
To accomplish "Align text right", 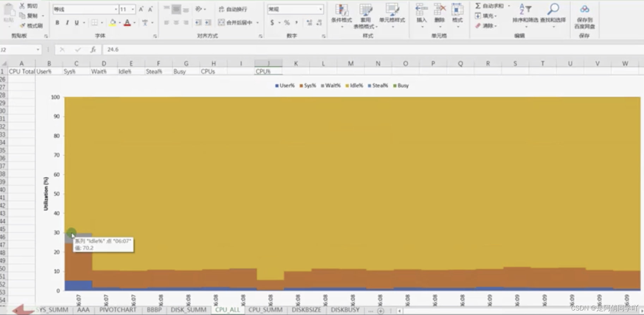I will coord(186,23).
